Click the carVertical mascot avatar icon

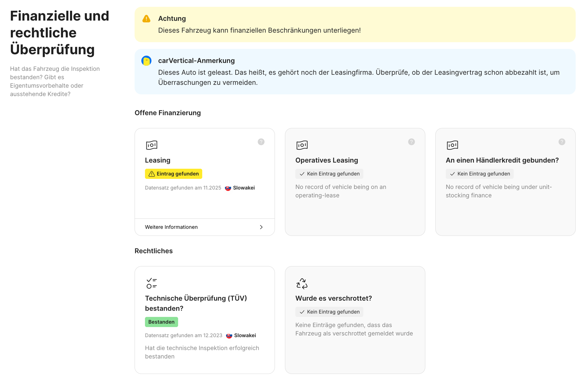point(146,61)
